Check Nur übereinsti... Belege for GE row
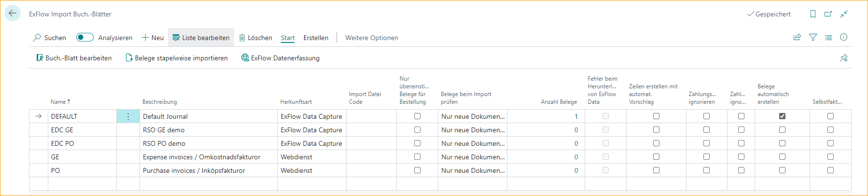This screenshot has width=868, height=196. [417, 157]
